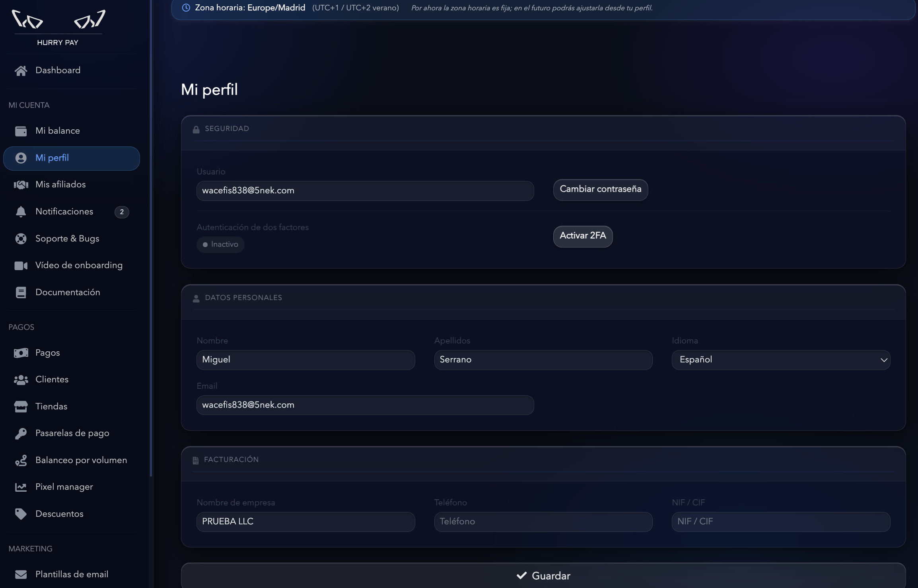Image resolution: width=918 pixels, height=588 pixels.
Task: Click the Clientes people group icon
Action: pyautogui.click(x=21, y=380)
